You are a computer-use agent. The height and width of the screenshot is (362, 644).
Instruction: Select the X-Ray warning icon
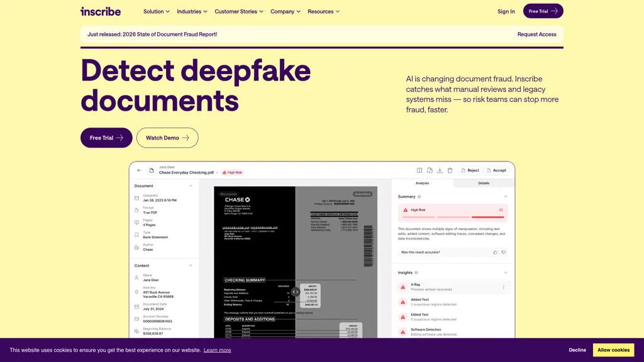pos(403,287)
